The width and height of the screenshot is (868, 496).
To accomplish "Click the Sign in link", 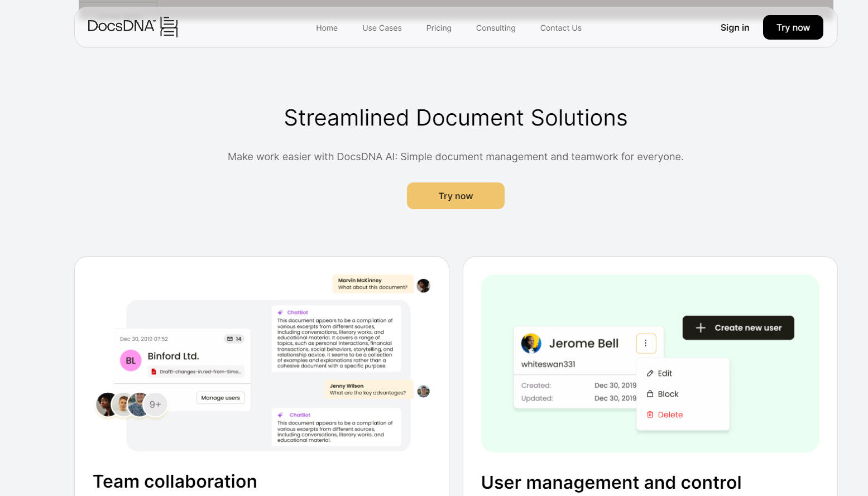I will tap(735, 27).
